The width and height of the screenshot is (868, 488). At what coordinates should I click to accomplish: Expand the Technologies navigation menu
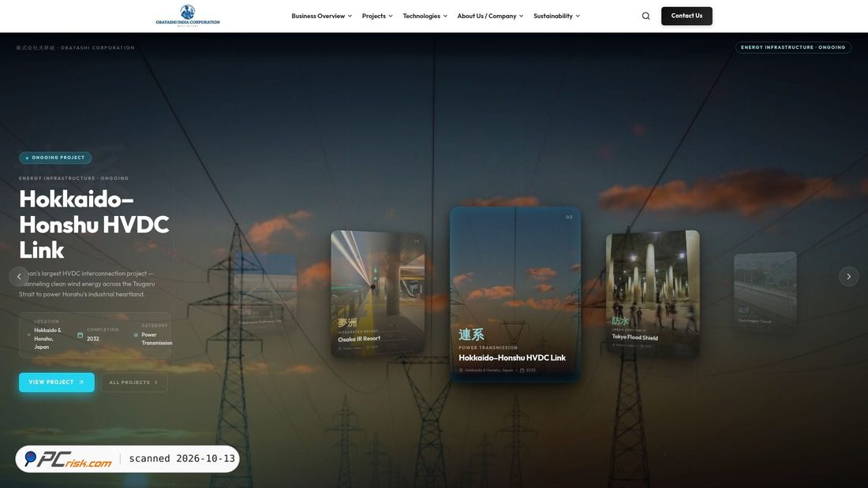pyautogui.click(x=425, y=16)
